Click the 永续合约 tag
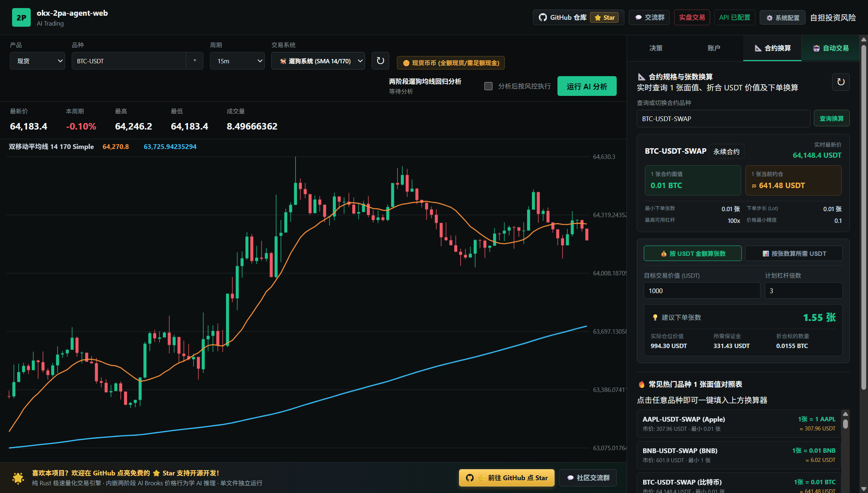 click(x=726, y=151)
